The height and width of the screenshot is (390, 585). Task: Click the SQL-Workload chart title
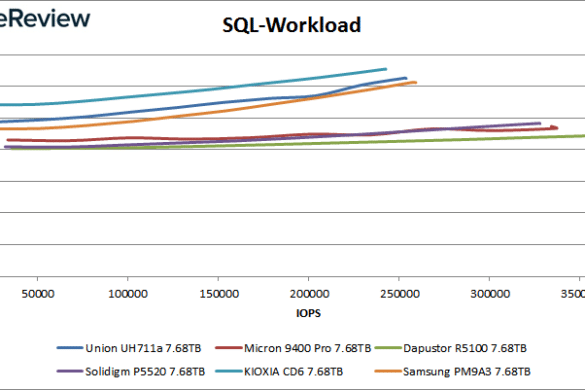click(x=291, y=25)
